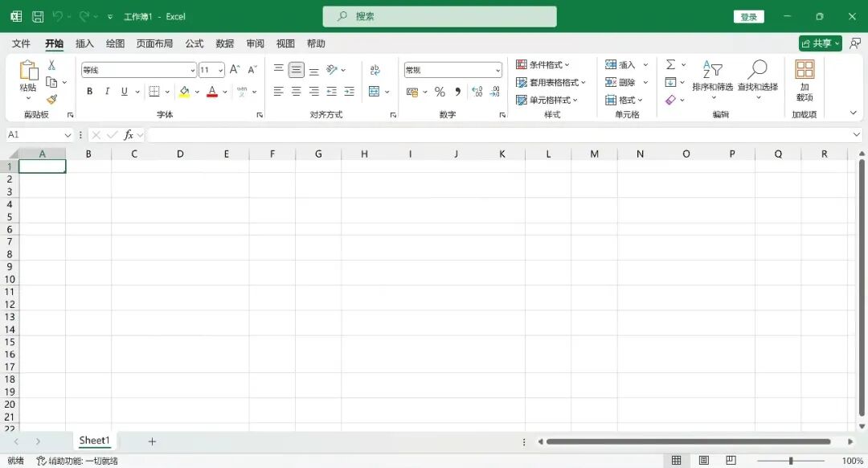Screen dimensions: 868x468
Task: Decrease font size with small A icon
Action: pyautogui.click(x=252, y=70)
